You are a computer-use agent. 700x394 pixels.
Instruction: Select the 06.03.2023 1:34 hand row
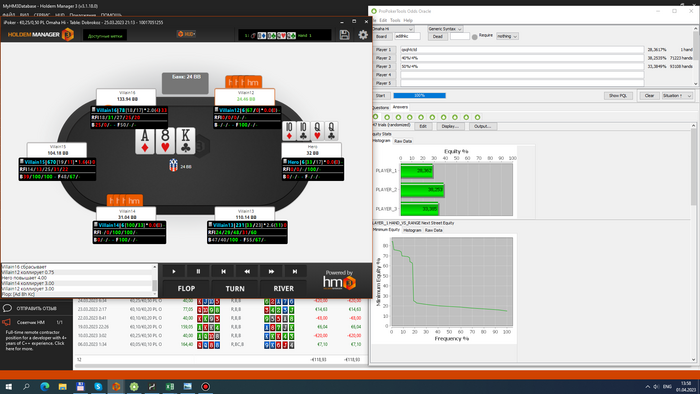point(221,344)
